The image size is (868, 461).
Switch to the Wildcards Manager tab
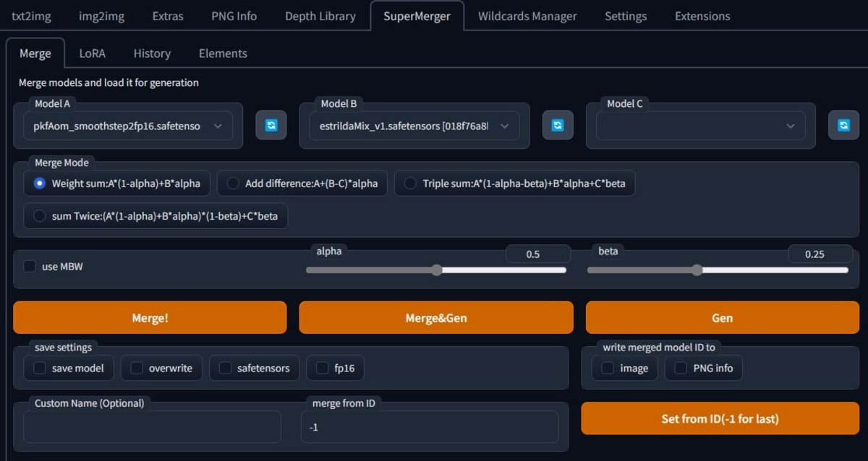[x=527, y=16]
